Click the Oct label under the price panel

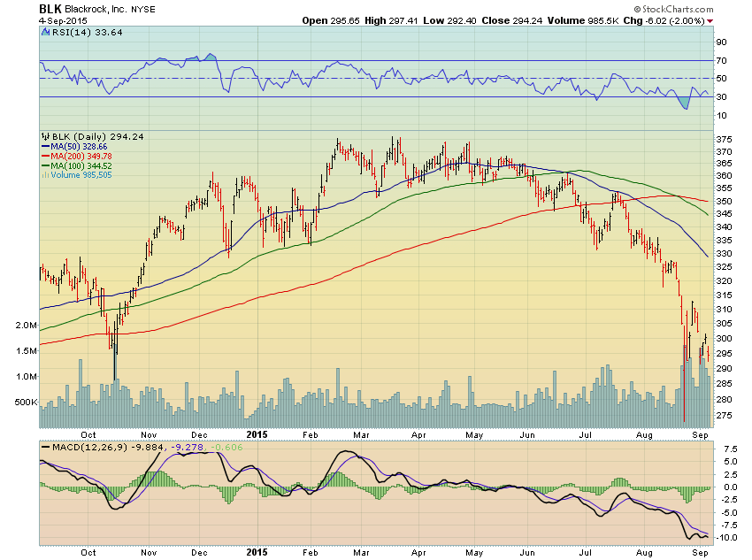pos(88,435)
